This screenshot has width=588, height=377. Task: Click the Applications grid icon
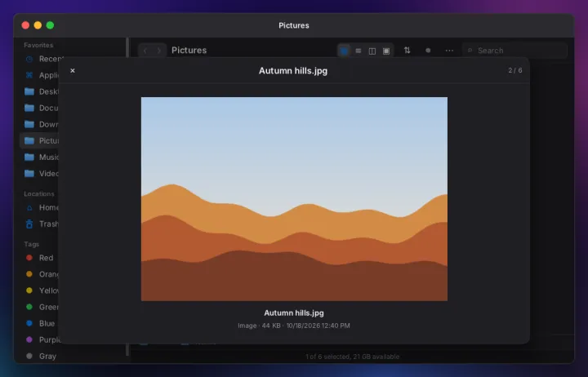[x=29, y=75]
